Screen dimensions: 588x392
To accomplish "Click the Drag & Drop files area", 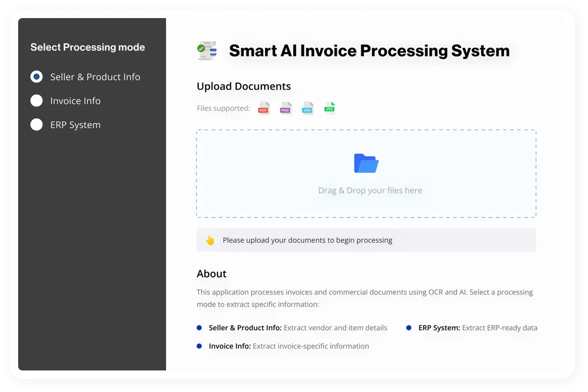I will [x=366, y=174].
